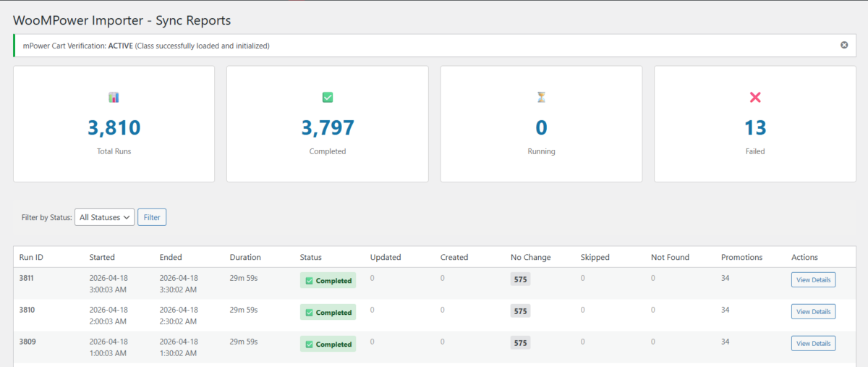Click the 3,810 Total Runs number
The width and height of the screenshot is (868, 367).
pos(114,127)
